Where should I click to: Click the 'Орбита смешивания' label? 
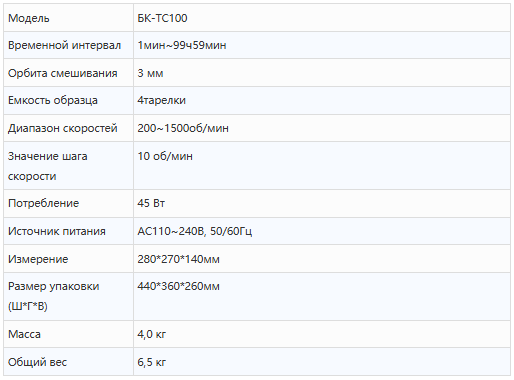click(63, 73)
